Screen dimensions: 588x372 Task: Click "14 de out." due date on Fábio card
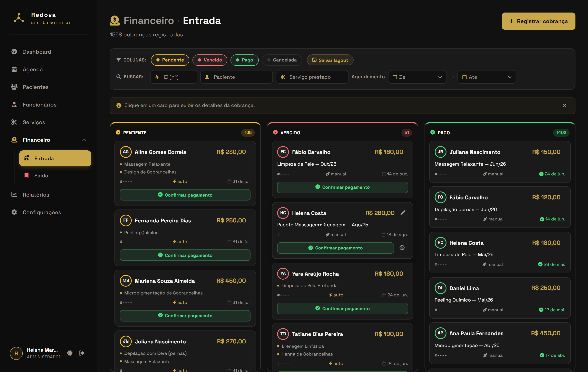pyautogui.click(x=397, y=174)
